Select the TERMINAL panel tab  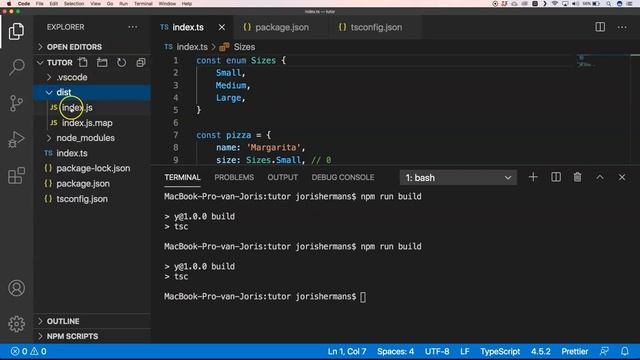(x=182, y=178)
